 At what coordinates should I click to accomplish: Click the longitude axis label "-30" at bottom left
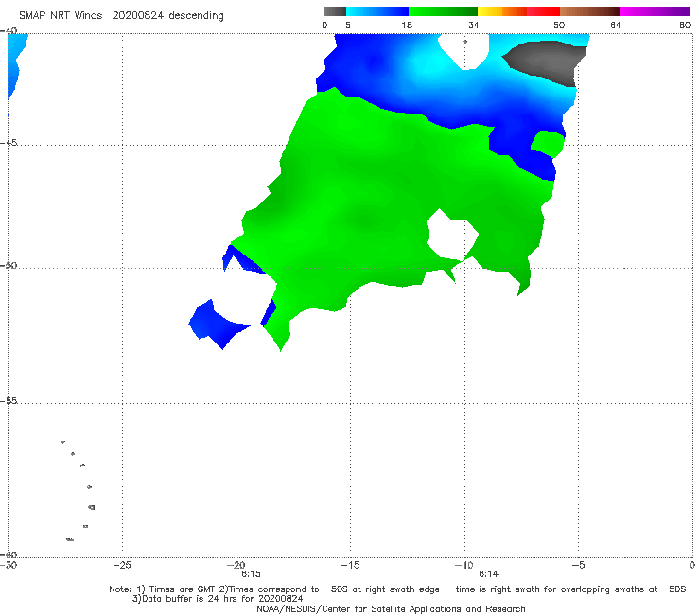9,565
